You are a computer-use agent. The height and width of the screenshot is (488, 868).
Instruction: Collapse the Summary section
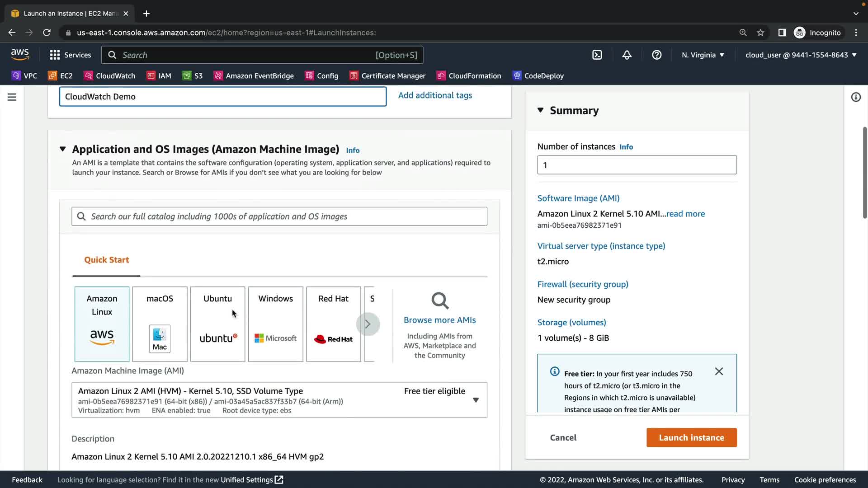(540, 110)
